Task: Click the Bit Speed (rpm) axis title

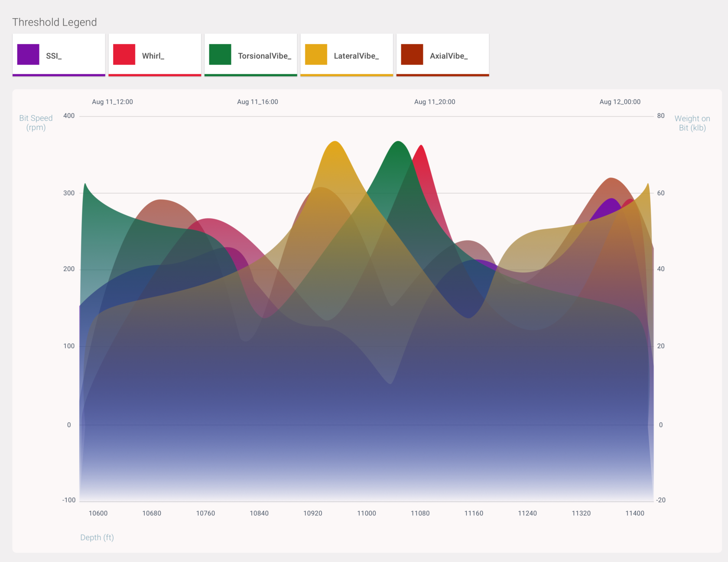Action: (36, 123)
